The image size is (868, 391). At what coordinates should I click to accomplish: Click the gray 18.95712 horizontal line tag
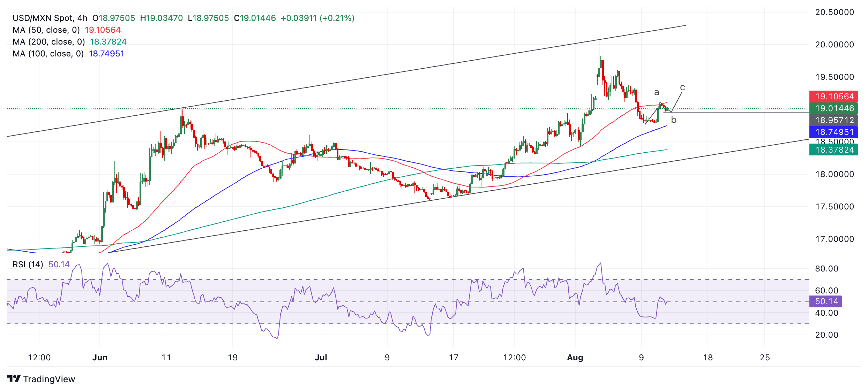(834, 120)
